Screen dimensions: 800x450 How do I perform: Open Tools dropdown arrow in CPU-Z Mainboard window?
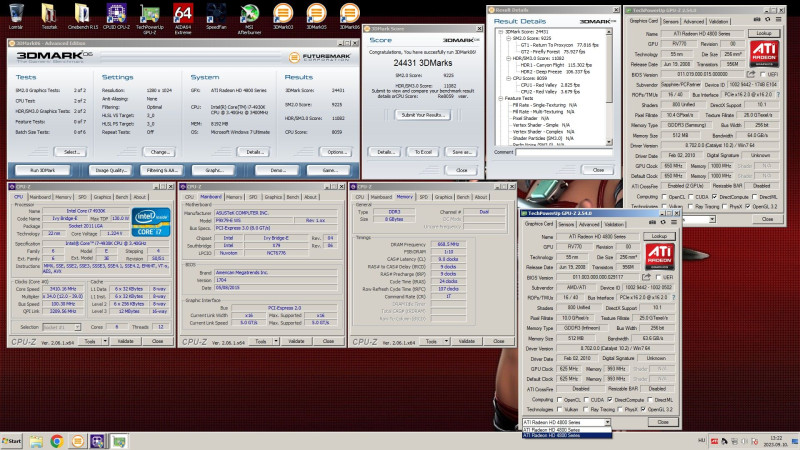pyautogui.click(x=276, y=341)
